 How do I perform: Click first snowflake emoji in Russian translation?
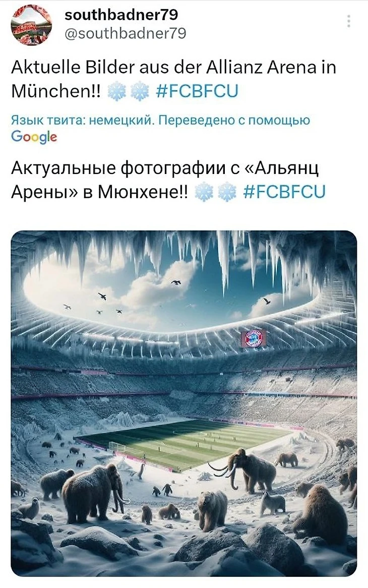[204, 192]
